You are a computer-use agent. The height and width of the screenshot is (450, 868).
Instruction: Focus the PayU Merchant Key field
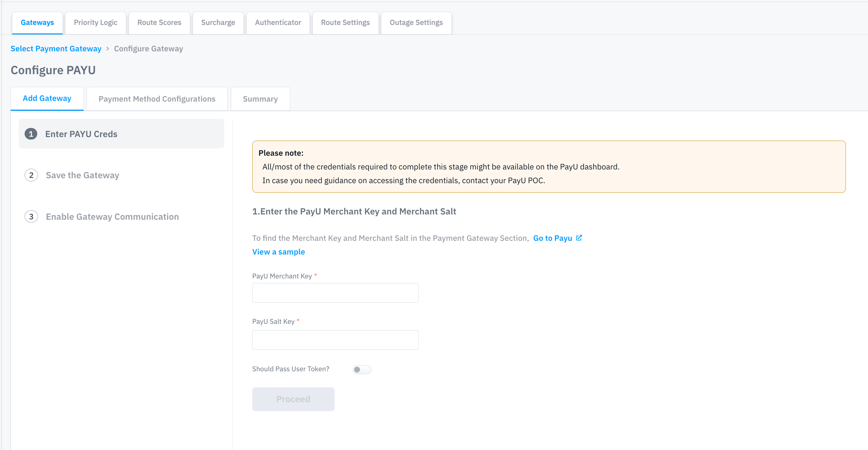tap(335, 293)
